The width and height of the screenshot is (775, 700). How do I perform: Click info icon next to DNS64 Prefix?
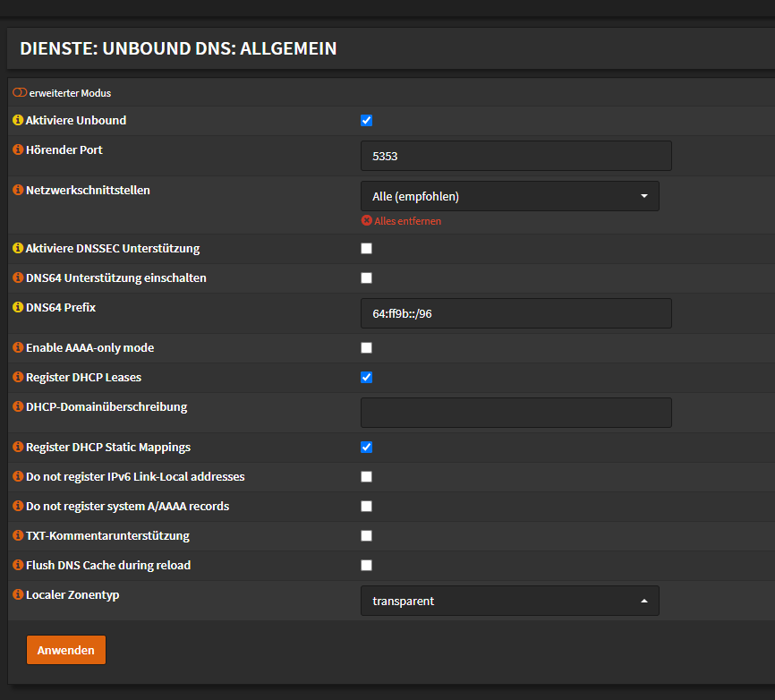18,308
